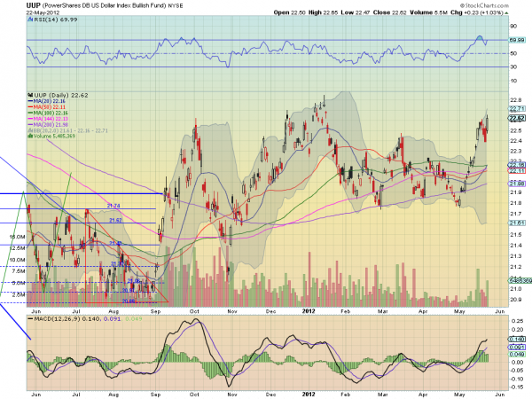This screenshot has height=399, width=532.
Task: Click the 21.8 price axis label
Action: (x=515, y=203)
